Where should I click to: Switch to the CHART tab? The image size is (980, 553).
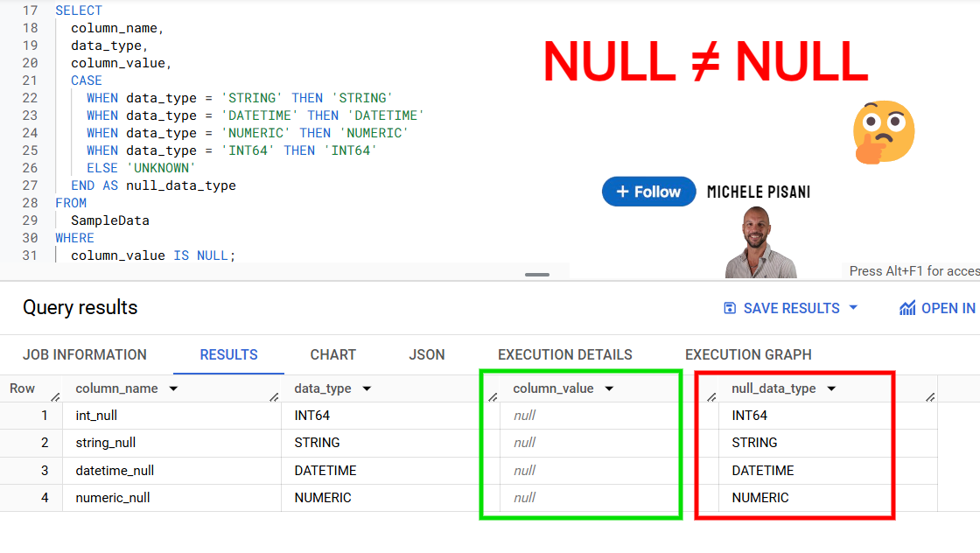click(332, 354)
